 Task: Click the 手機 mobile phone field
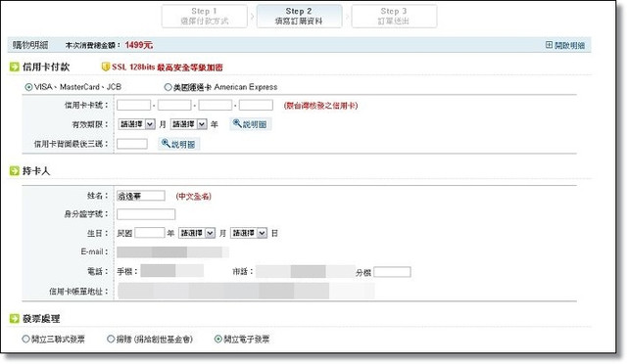(x=172, y=270)
